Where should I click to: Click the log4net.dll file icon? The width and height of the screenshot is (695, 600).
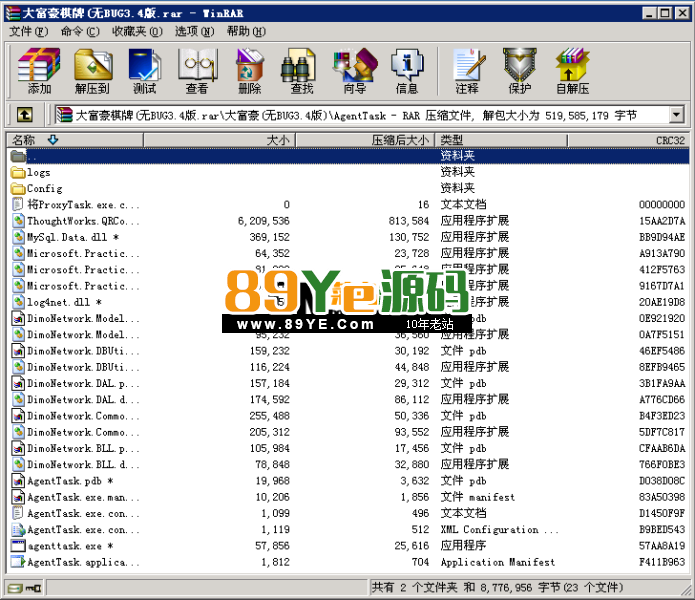18,302
